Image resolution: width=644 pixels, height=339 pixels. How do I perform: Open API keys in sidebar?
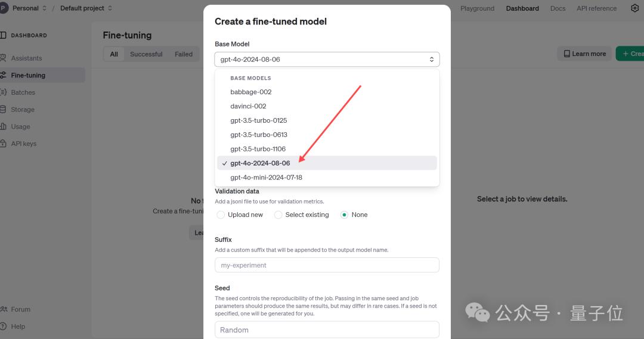pos(23,144)
